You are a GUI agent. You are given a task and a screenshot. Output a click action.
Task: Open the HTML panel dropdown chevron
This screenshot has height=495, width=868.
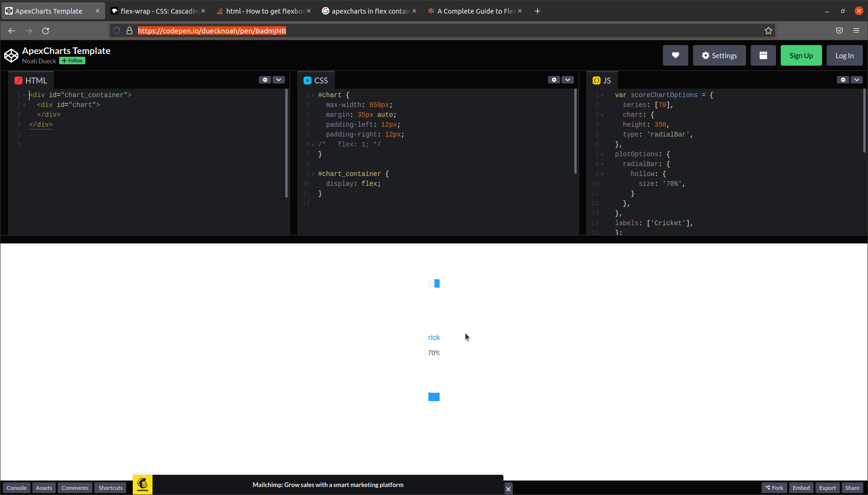(279, 80)
